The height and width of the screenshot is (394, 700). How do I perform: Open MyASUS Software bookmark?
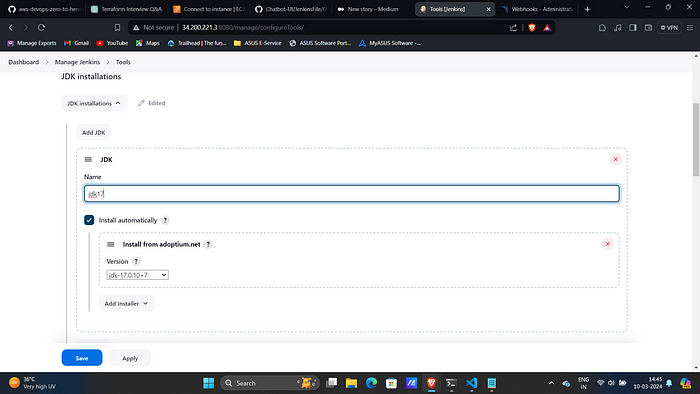tap(389, 43)
